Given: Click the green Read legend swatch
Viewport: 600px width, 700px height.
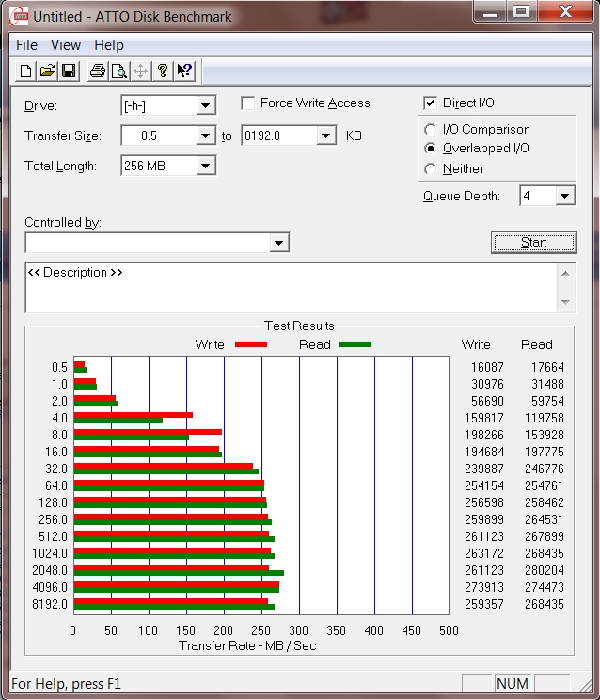Looking at the screenshot, I should [x=355, y=344].
